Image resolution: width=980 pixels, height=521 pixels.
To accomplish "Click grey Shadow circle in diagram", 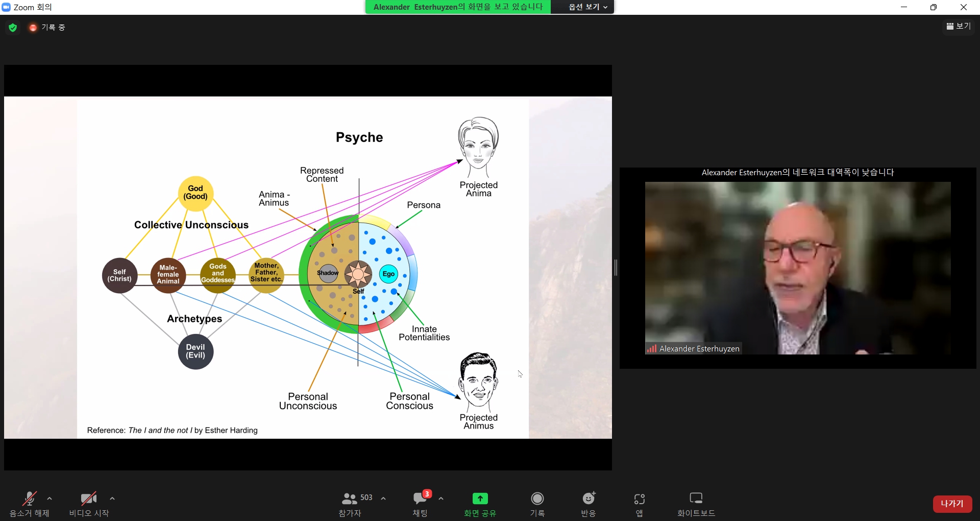I will point(328,273).
